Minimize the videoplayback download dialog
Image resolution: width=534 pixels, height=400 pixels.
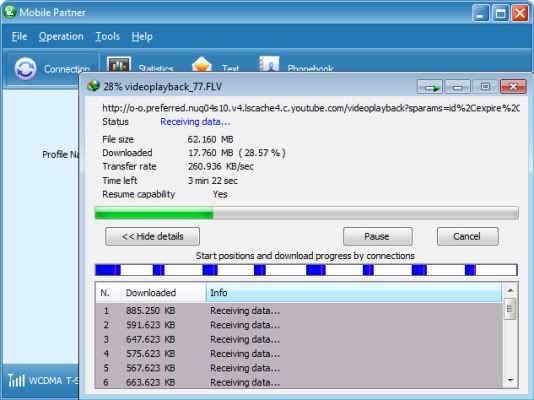(x=457, y=87)
